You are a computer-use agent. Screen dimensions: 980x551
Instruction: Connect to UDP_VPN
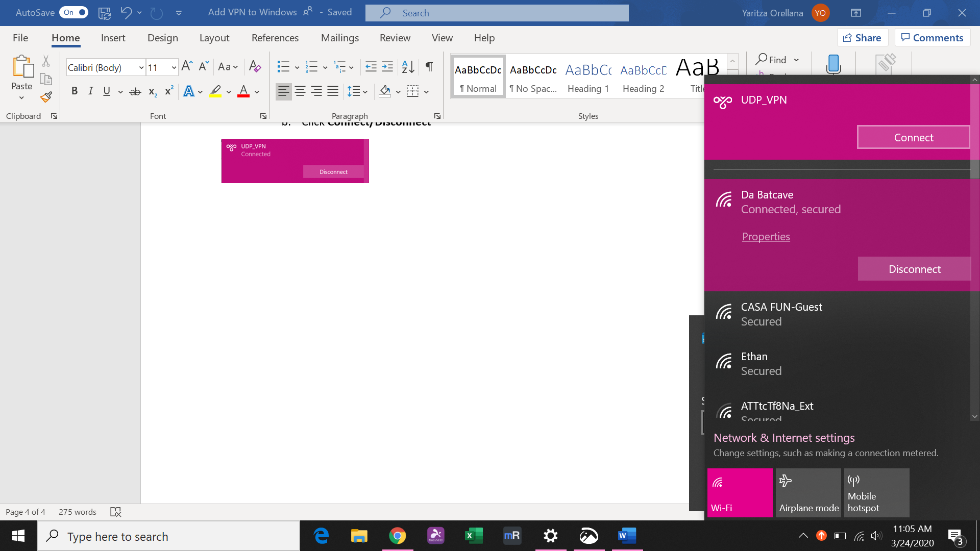(x=913, y=137)
